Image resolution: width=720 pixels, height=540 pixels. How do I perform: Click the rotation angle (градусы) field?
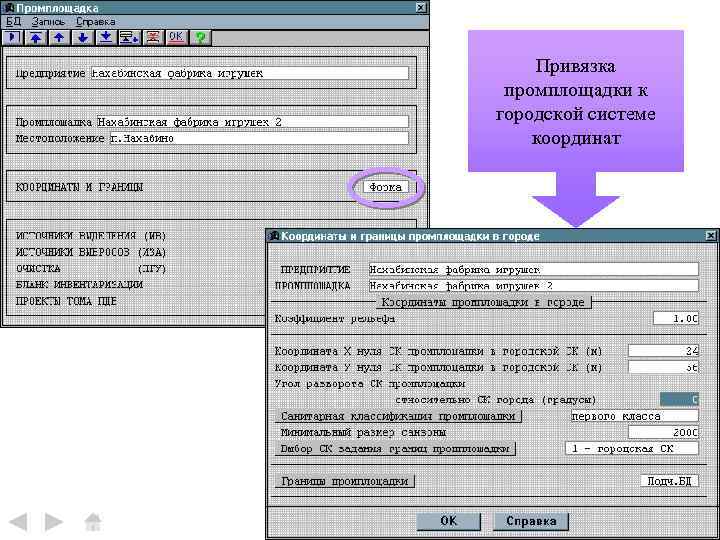(x=680, y=399)
